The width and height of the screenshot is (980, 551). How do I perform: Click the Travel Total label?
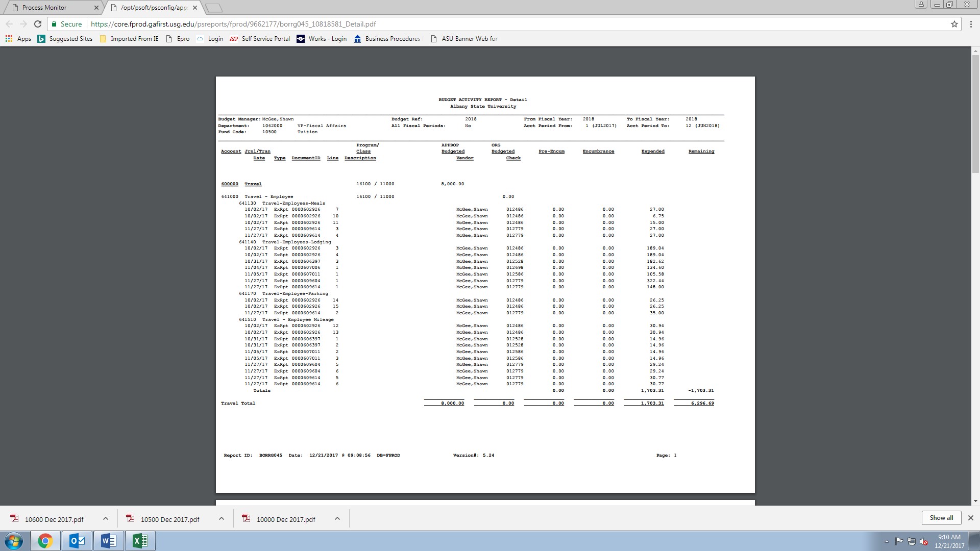coord(238,403)
